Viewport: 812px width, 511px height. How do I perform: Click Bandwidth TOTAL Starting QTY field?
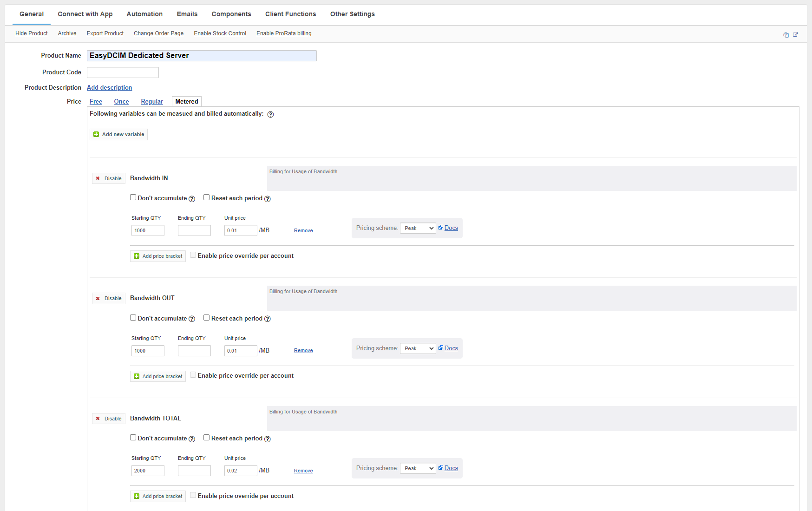coord(148,471)
